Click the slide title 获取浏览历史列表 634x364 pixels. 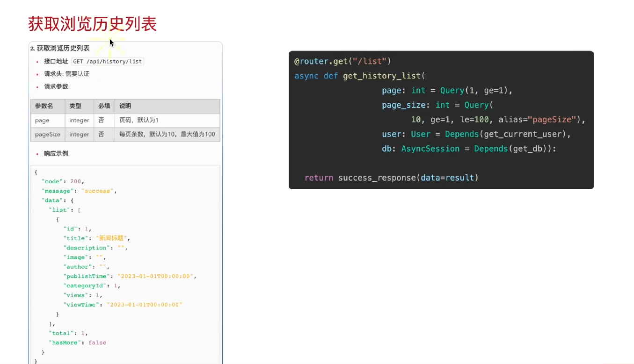click(93, 24)
